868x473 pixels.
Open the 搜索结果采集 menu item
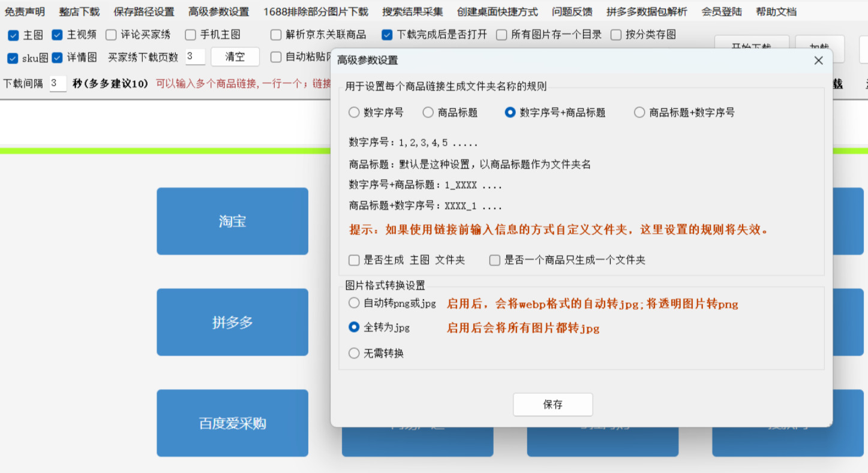coord(413,11)
